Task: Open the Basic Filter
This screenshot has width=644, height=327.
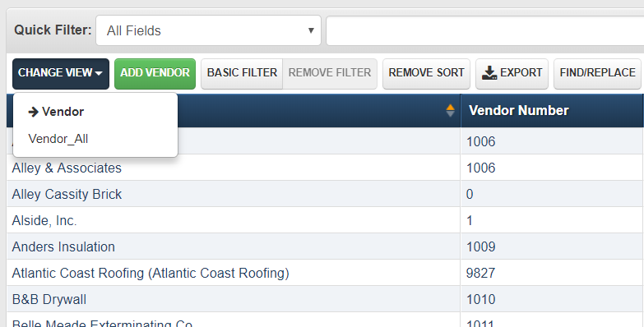Action: coord(242,74)
